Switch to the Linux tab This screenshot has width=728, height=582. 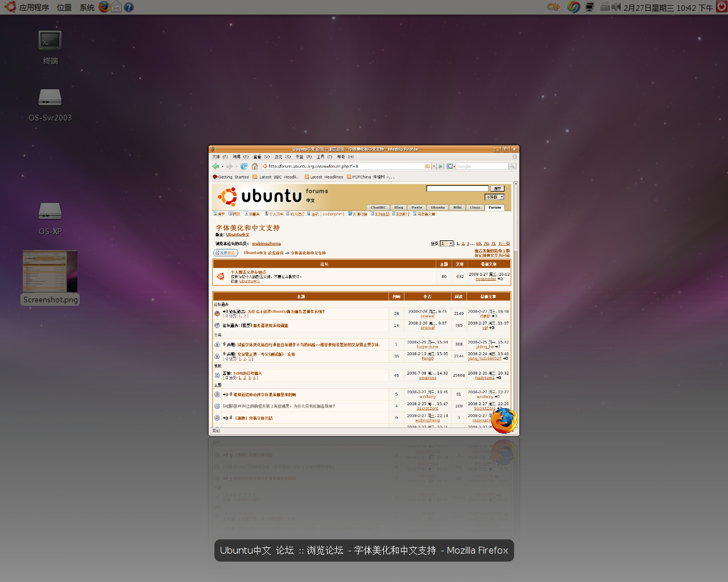pyautogui.click(x=475, y=207)
